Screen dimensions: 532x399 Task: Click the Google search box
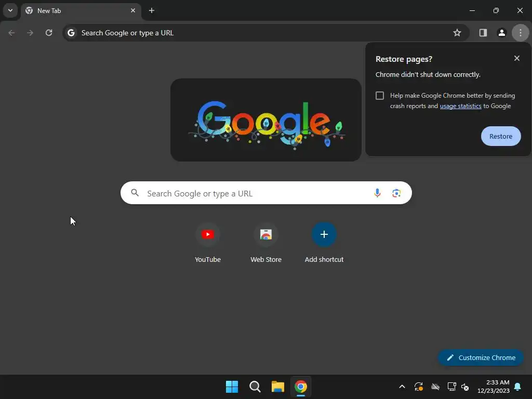266,193
